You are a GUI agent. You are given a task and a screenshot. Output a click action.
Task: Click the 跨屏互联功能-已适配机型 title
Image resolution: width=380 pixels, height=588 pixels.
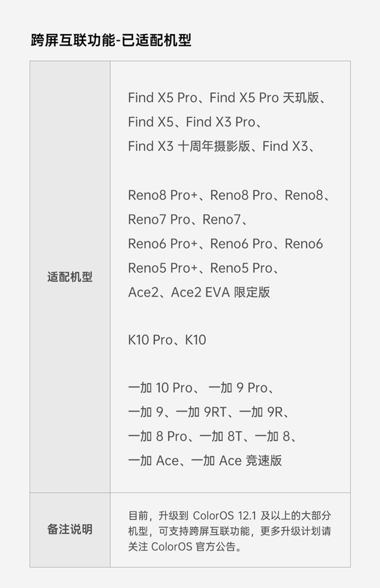[111, 41]
